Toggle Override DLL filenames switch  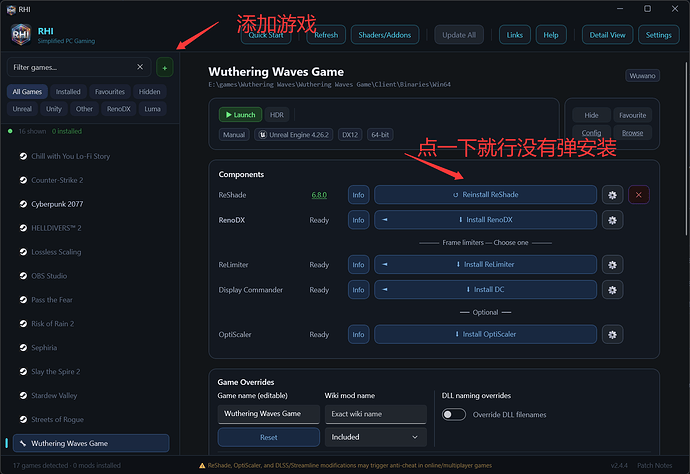click(x=454, y=415)
